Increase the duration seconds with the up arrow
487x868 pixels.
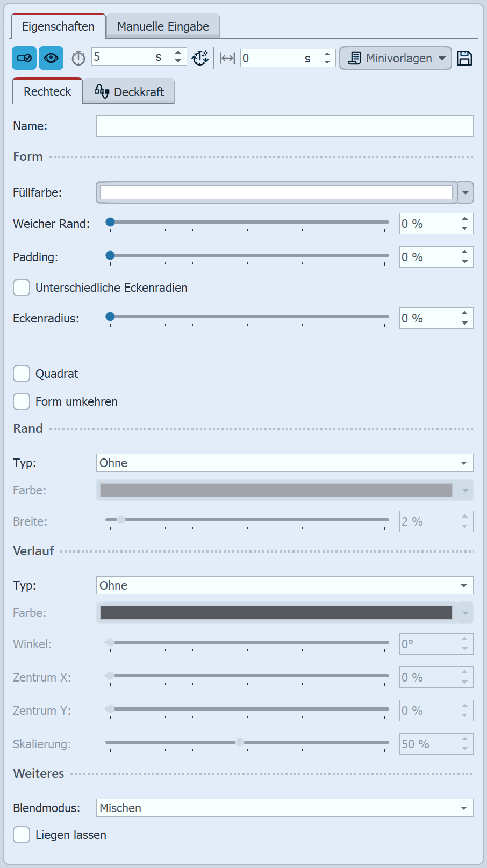[x=178, y=53]
